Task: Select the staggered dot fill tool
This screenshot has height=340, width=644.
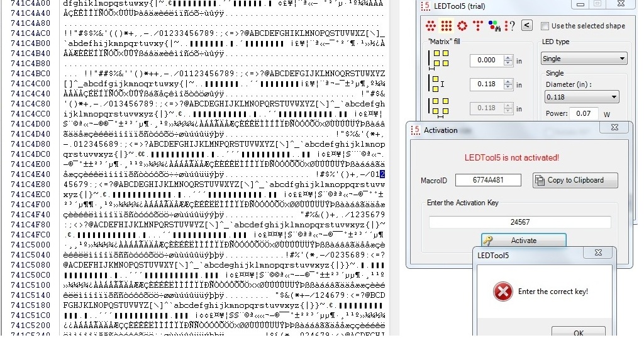Action: 430,26
